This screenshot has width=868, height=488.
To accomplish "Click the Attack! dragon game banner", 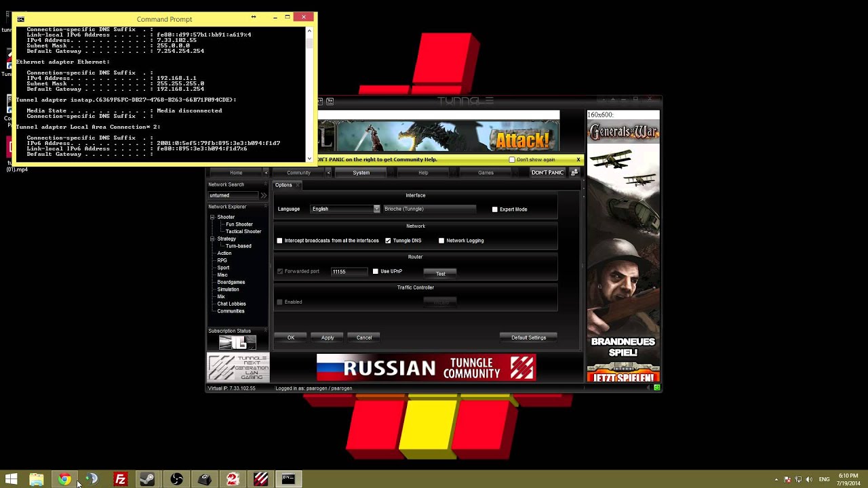I will tap(439, 136).
